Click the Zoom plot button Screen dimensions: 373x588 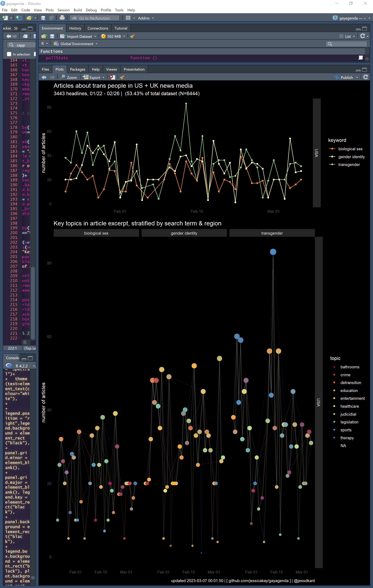[x=69, y=77]
